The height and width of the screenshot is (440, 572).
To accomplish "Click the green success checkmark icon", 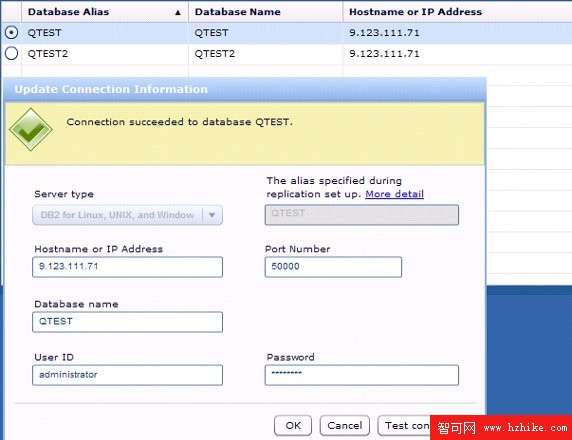I will pyautogui.click(x=31, y=129).
